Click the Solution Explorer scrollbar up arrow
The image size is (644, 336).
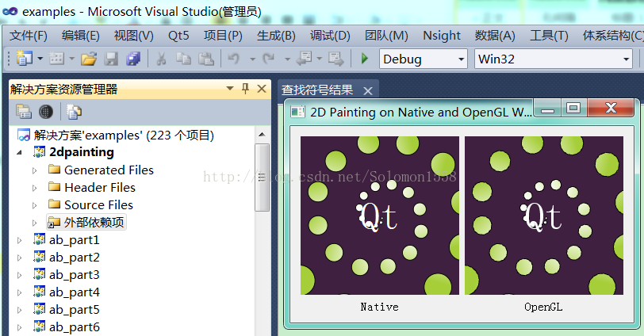(262, 135)
